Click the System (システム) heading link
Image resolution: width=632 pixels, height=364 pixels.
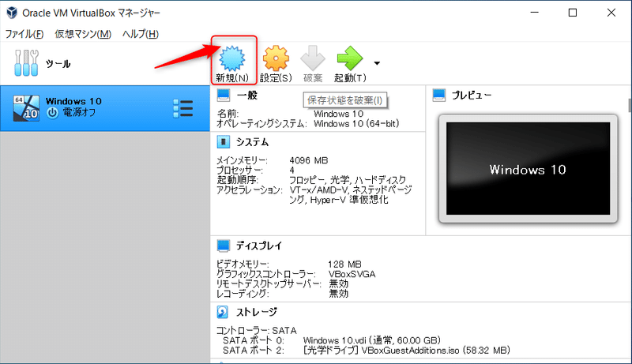pos(252,142)
